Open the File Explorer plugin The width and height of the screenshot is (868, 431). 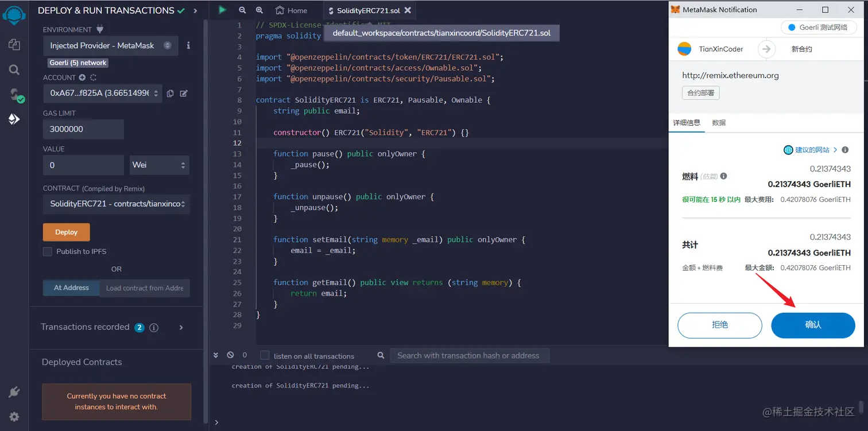pyautogui.click(x=14, y=44)
